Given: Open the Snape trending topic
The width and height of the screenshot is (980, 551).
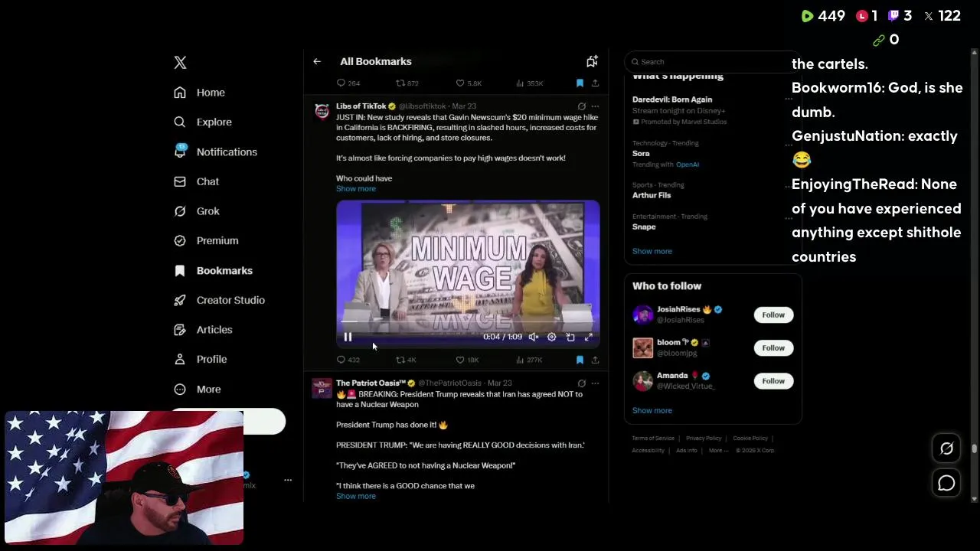Looking at the screenshot, I should click(644, 227).
